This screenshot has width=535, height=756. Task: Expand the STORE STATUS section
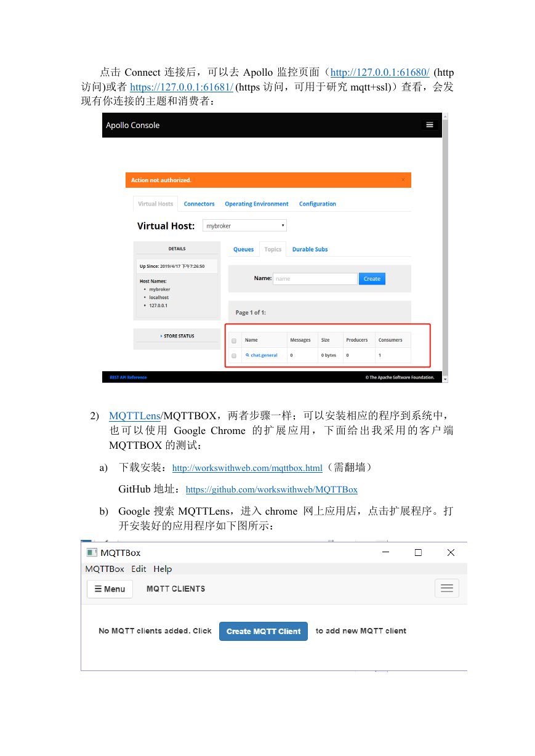tap(177, 336)
